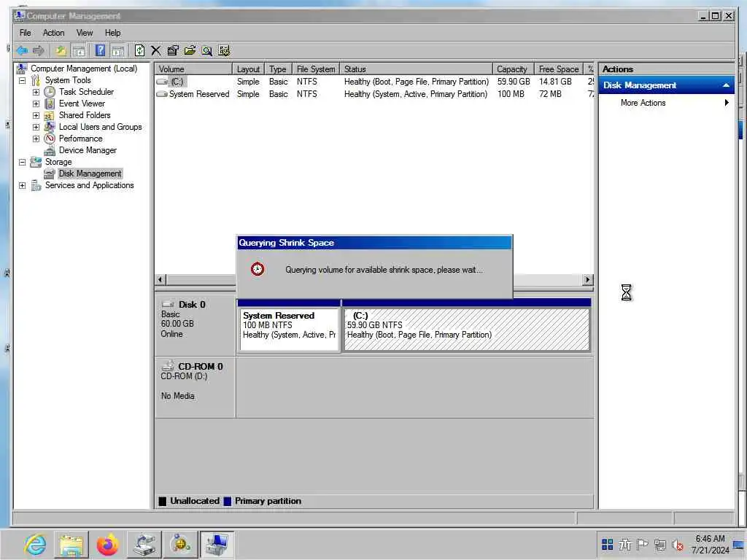
Task: Sort by the Layout column header
Action: click(x=248, y=69)
